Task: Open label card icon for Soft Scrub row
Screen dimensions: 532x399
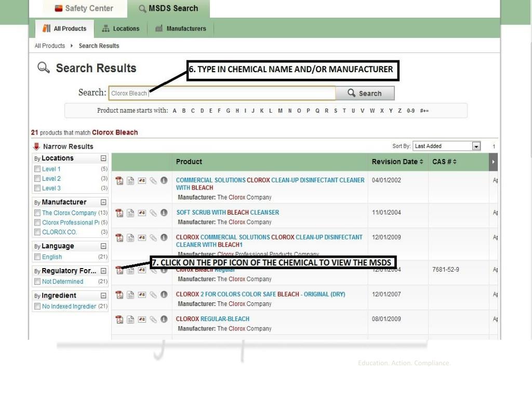Action: coord(142,212)
